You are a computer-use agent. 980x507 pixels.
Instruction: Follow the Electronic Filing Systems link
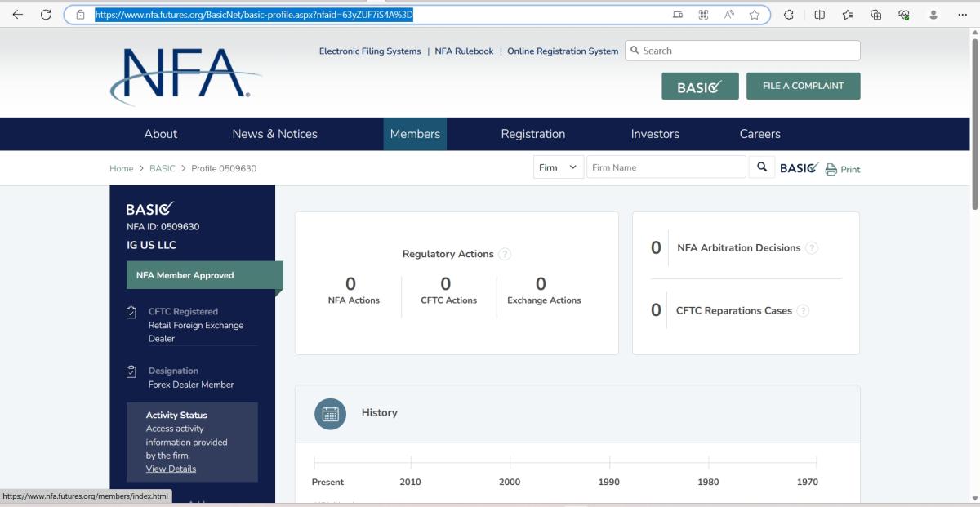(x=370, y=51)
